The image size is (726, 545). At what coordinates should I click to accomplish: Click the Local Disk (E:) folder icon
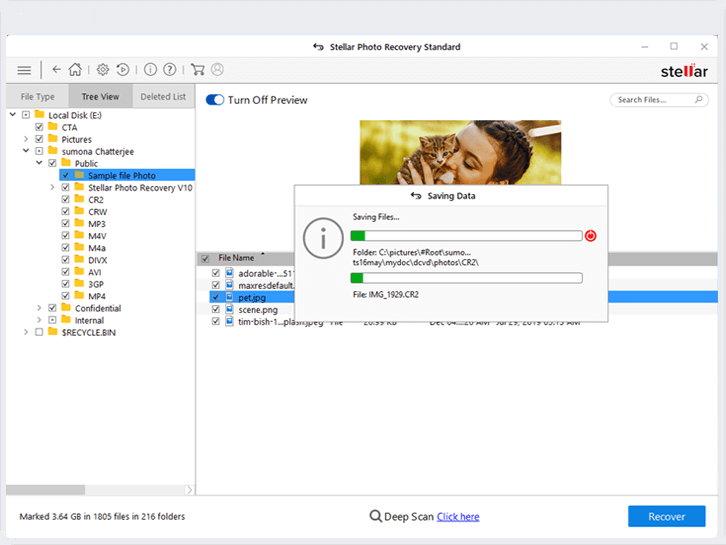tap(40, 114)
